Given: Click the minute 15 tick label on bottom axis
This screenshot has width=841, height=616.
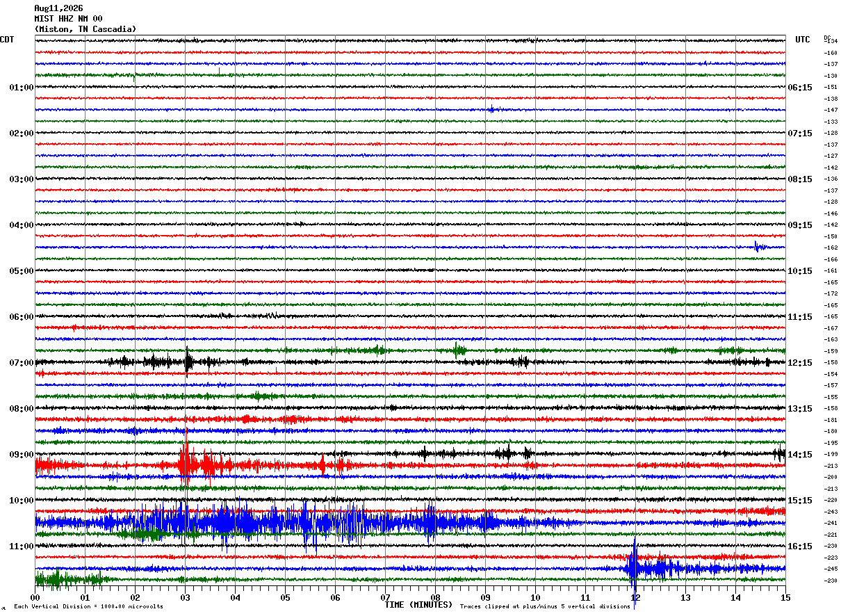Looking at the screenshot, I should coord(785,597).
